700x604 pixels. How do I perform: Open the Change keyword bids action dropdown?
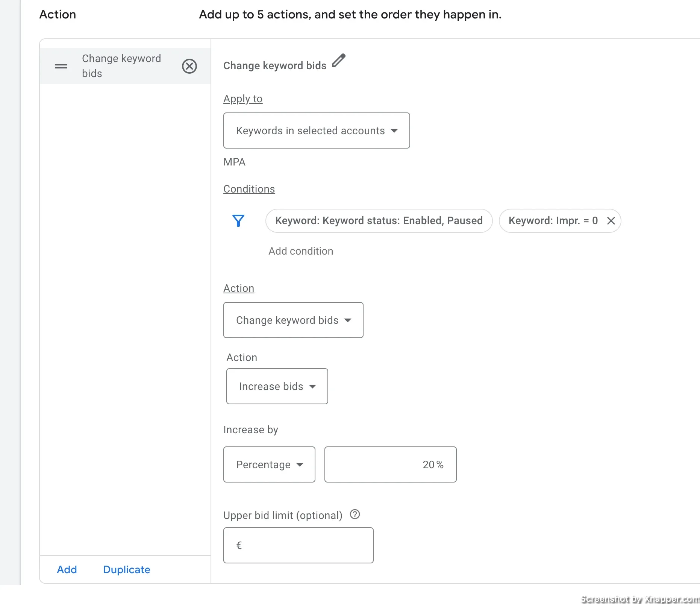point(293,320)
